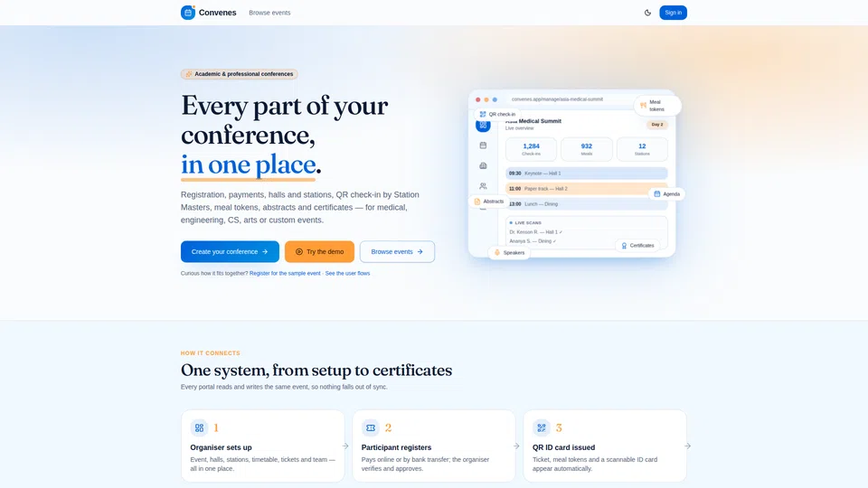The height and width of the screenshot is (488, 868).
Task: Click the HOW IT CONNECTS label
Action: 211,353
